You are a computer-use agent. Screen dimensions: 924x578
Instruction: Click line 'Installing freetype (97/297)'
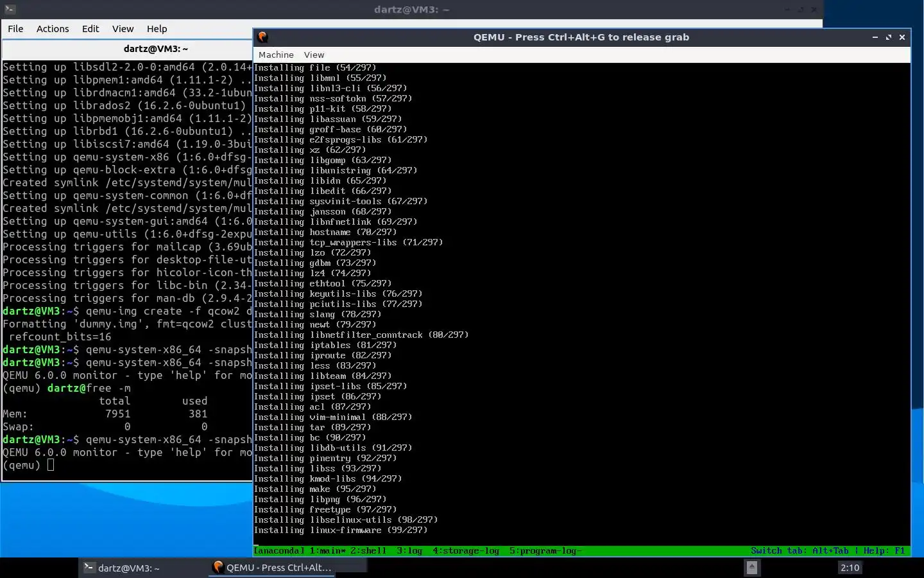pos(325,510)
